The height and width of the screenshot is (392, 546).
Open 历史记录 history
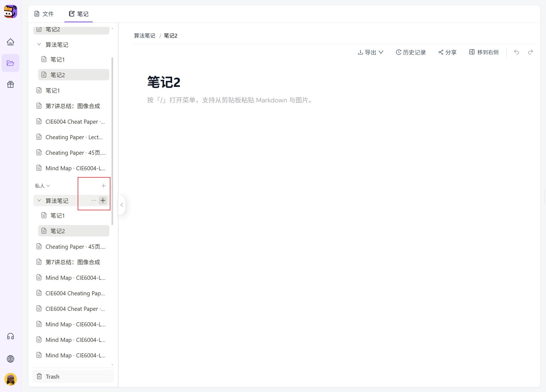[411, 52]
